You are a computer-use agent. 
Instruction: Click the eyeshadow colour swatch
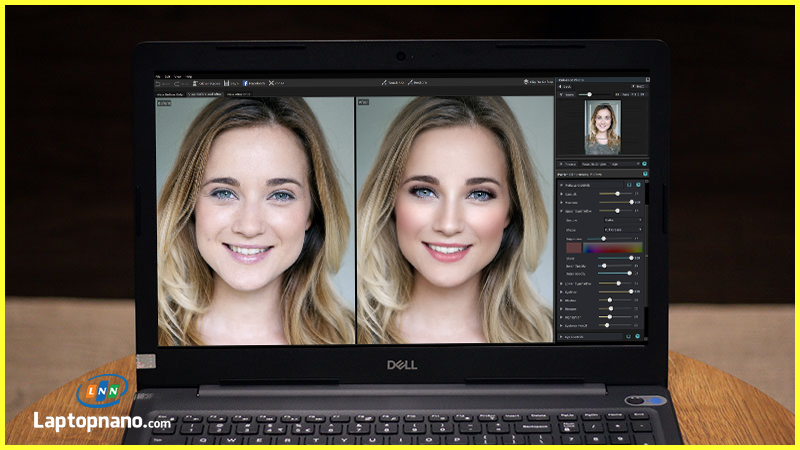[574, 248]
